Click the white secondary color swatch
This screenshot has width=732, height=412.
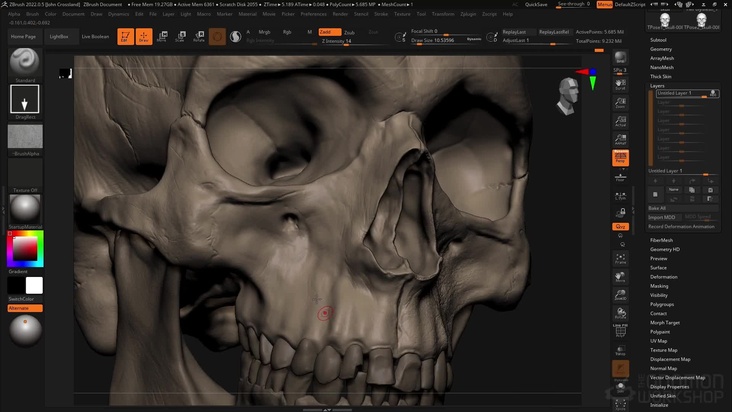click(x=34, y=285)
